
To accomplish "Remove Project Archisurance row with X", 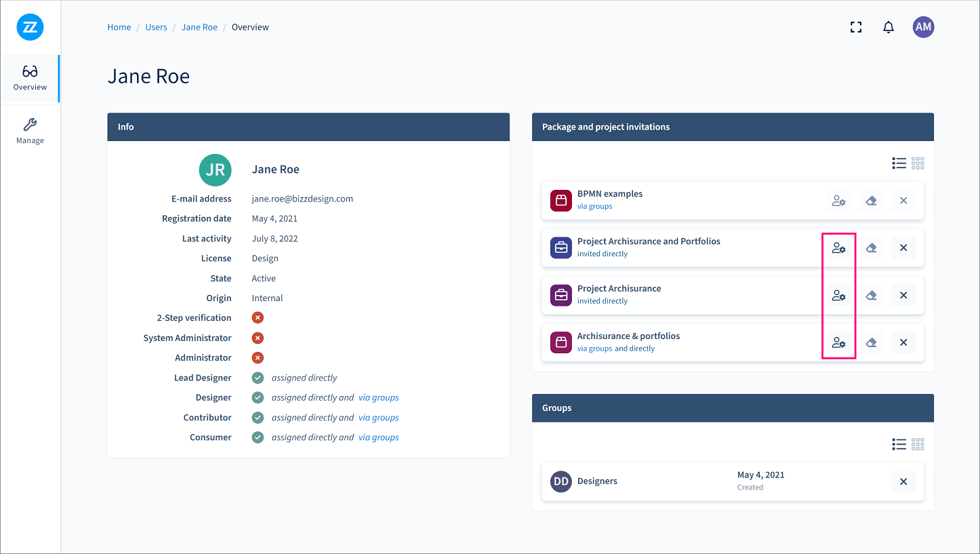I will point(903,296).
